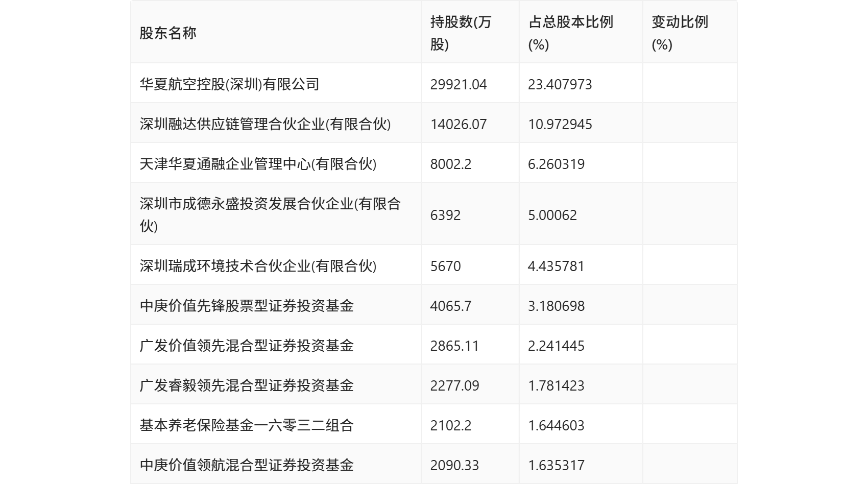
Task: Select the percentage 6.260319
Action: [x=556, y=164]
